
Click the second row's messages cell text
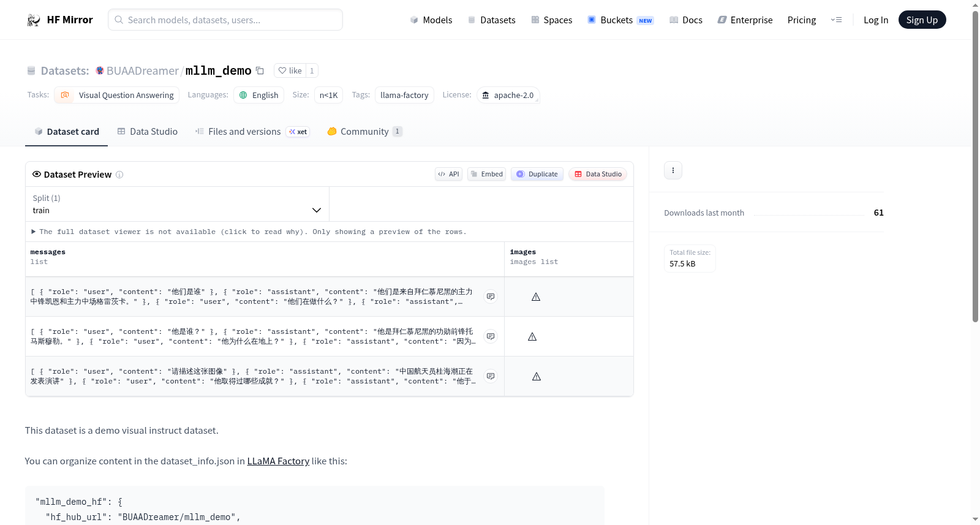click(x=252, y=336)
